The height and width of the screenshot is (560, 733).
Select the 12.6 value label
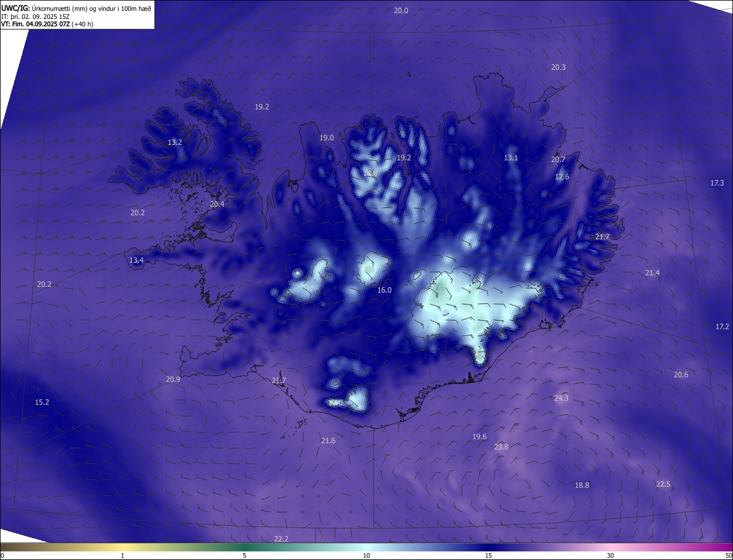pos(562,177)
